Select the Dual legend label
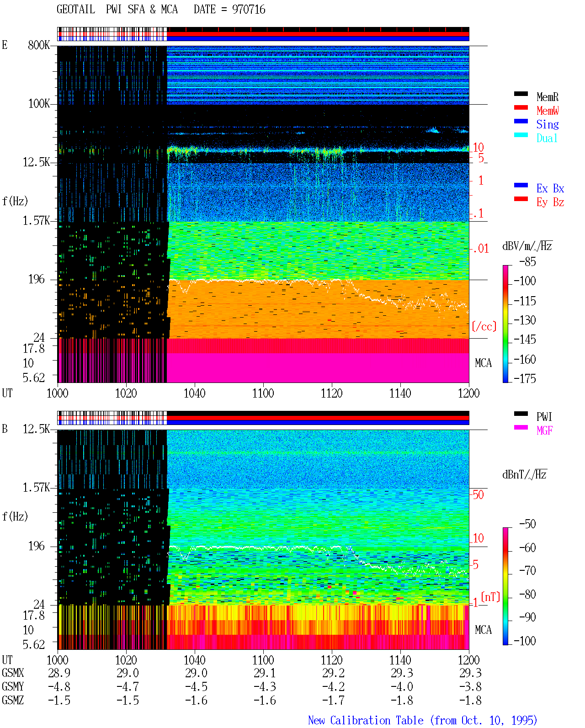This screenshot has width=585, height=728. 548,138
